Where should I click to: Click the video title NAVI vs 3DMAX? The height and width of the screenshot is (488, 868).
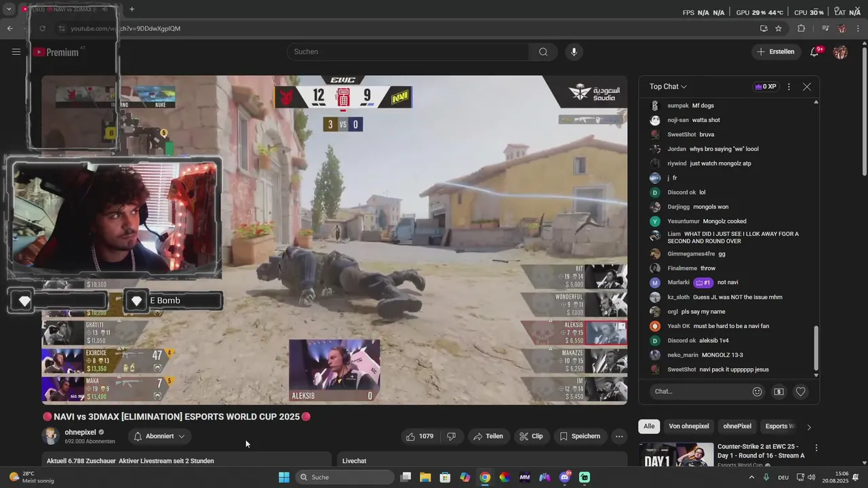pyautogui.click(x=176, y=417)
